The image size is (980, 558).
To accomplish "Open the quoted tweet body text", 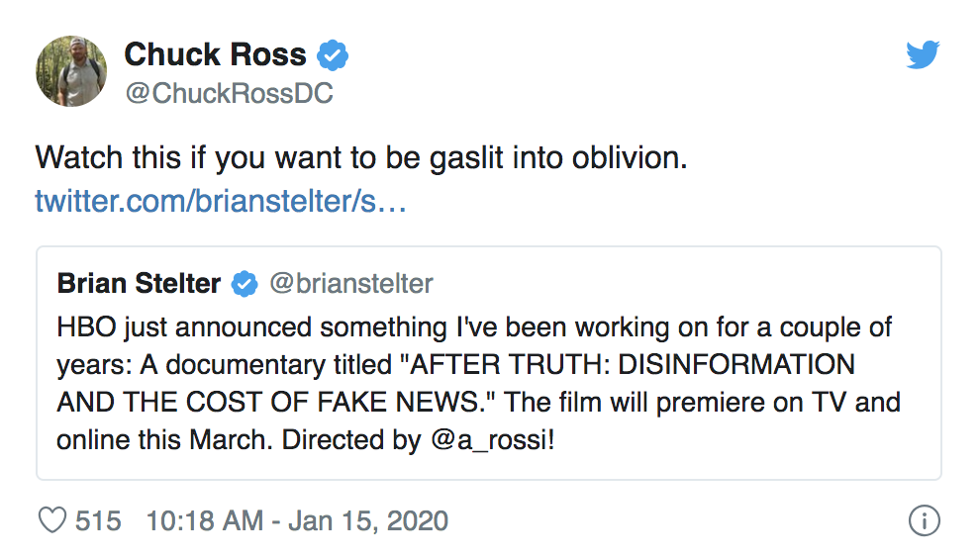I will click(478, 384).
